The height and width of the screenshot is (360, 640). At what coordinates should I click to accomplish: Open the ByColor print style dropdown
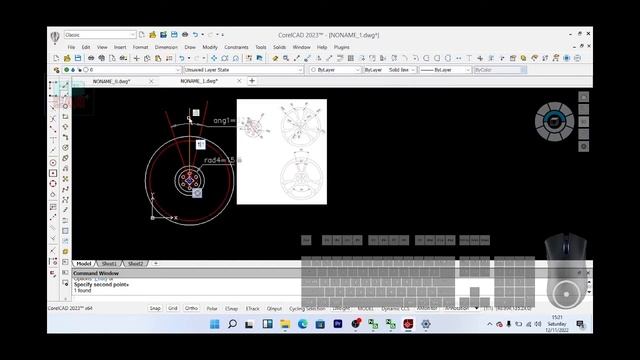click(x=500, y=70)
